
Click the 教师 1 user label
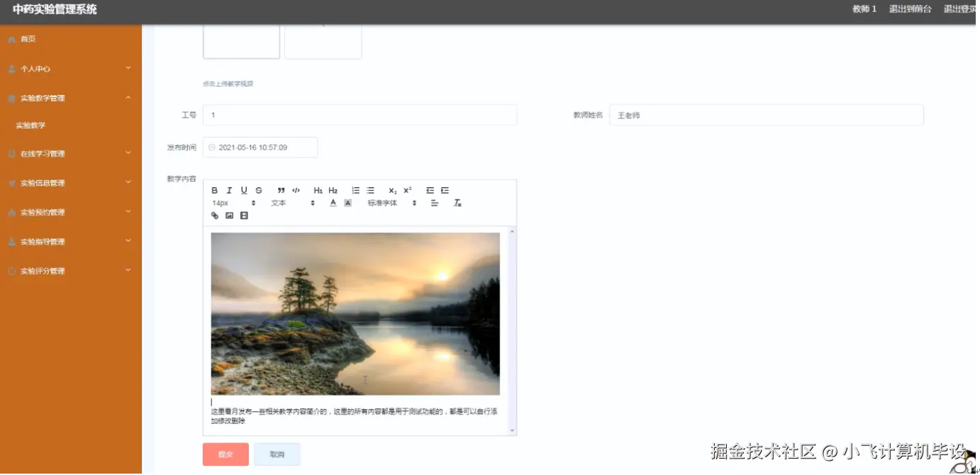[x=864, y=9]
